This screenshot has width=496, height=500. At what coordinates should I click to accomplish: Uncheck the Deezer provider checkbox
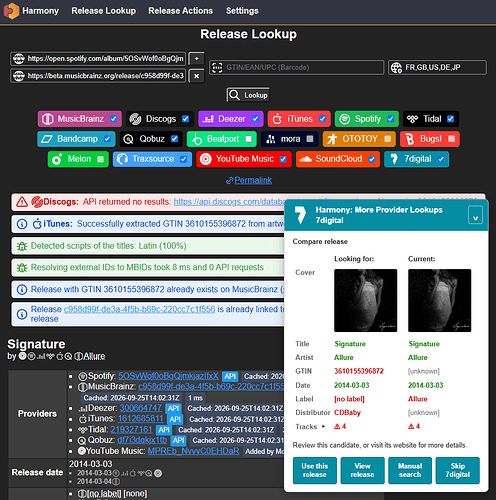255,119
